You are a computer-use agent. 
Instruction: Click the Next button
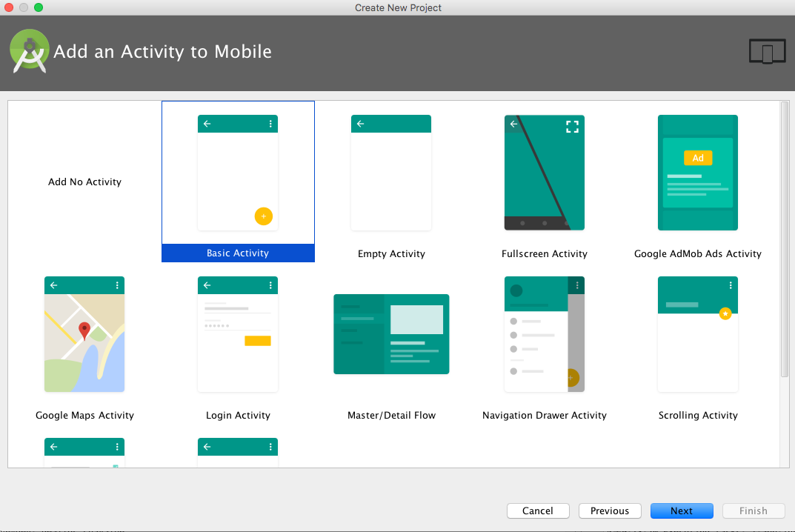682,511
